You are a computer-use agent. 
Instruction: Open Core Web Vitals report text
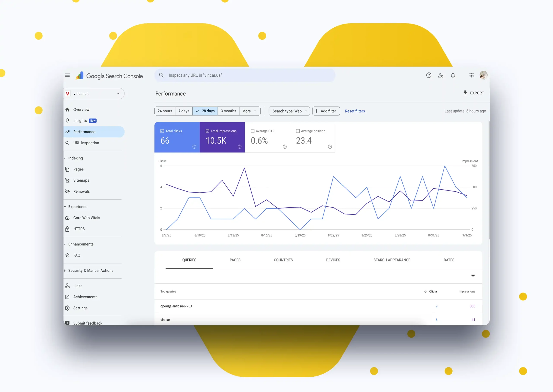(87, 218)
